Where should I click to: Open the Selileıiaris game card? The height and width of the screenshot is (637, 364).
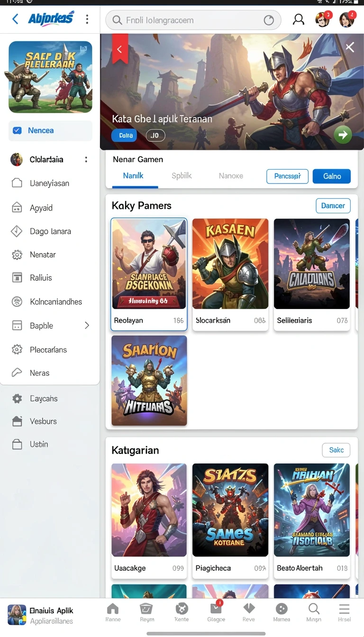coord(312,274)
